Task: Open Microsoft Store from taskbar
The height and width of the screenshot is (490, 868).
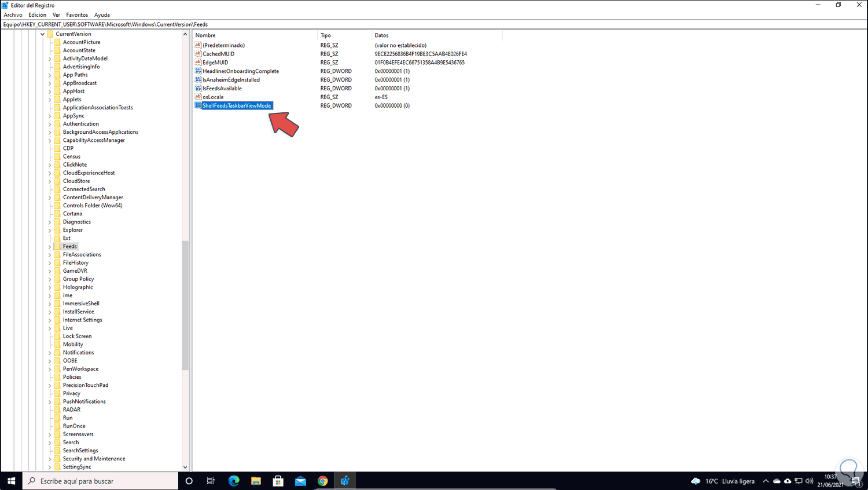Action: [x=278, y=481]
